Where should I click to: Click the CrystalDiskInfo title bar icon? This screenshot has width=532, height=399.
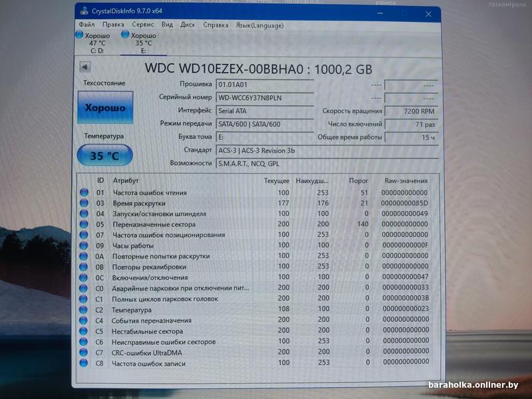(84, 11)
